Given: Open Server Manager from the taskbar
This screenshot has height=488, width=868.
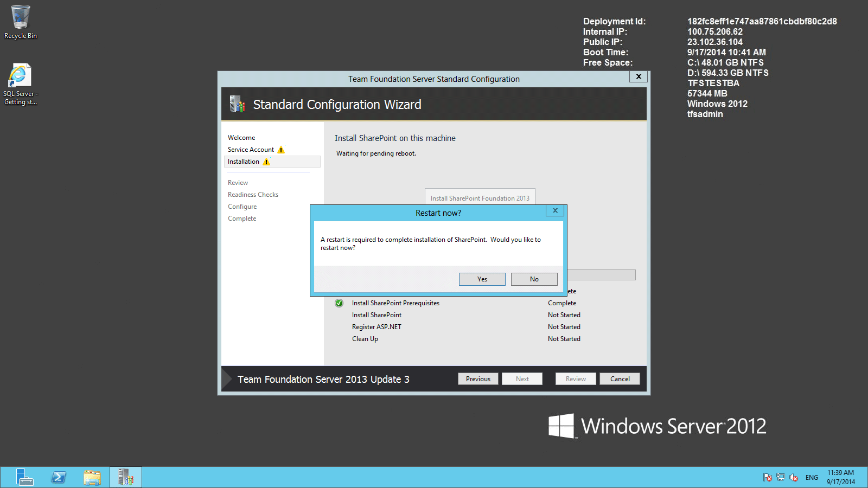Looking at the screenshot, I should tap(24, 477).
